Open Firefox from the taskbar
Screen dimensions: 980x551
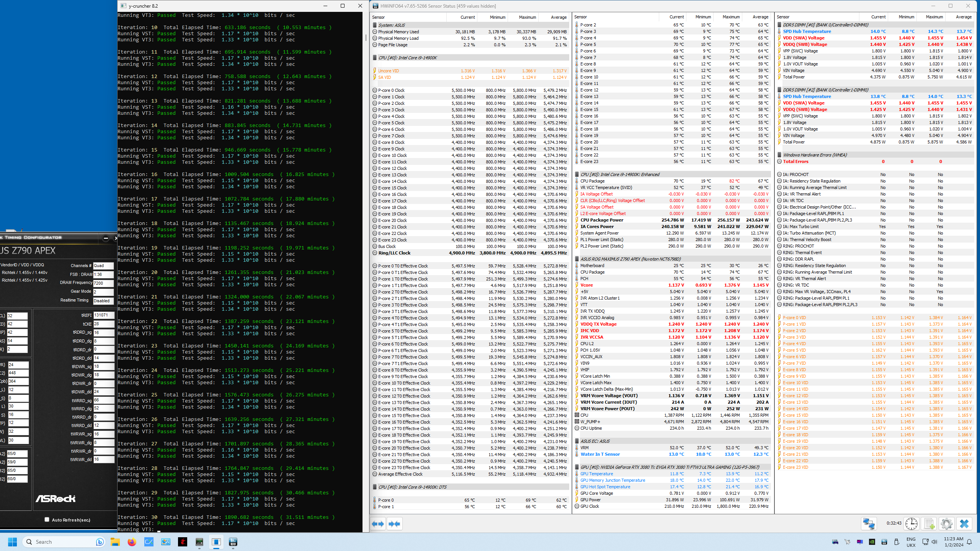pyautogui.click(x=132, y=542)
